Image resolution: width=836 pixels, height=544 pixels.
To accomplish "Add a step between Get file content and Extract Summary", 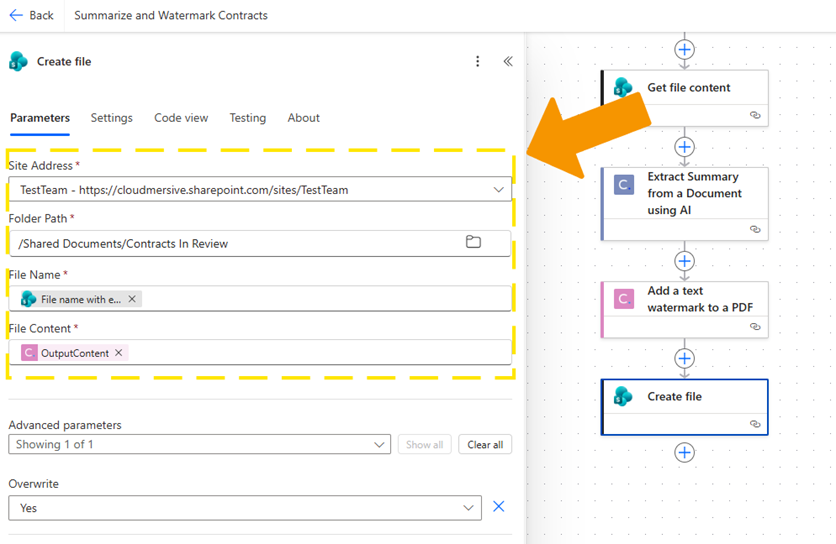I will (x=685, y=147).
